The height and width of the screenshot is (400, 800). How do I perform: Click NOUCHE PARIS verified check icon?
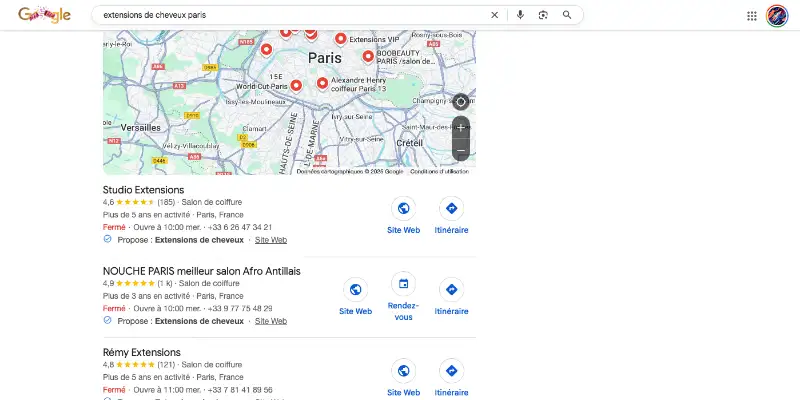point(107,320)
